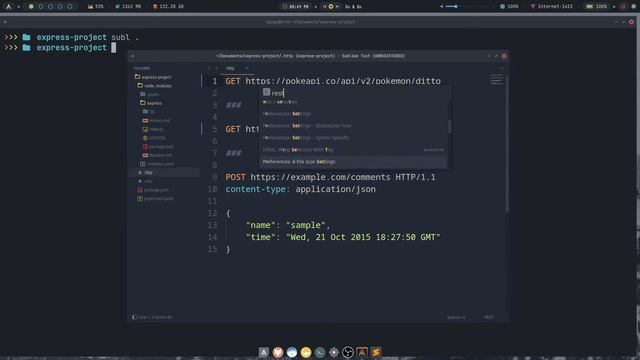Click the command palette scrollbar
This screenshot has width=640, height=360.
click(449, 127)
